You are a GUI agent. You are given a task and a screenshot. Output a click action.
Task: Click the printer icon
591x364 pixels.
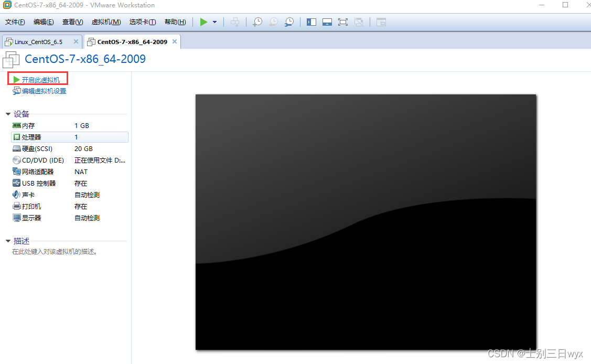pos(17,207)
